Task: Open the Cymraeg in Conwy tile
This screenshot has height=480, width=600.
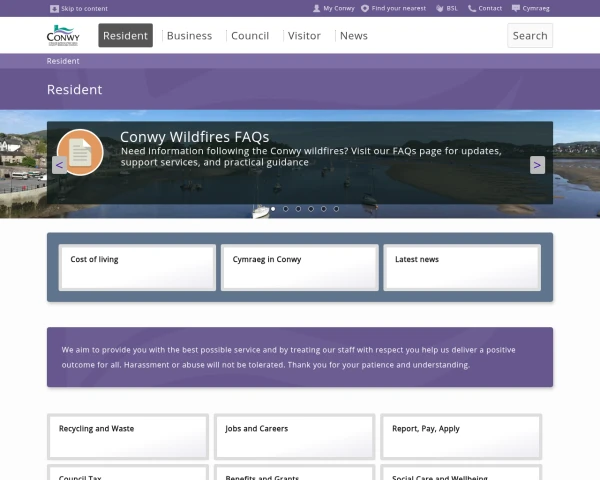Action: coord(300,268)
